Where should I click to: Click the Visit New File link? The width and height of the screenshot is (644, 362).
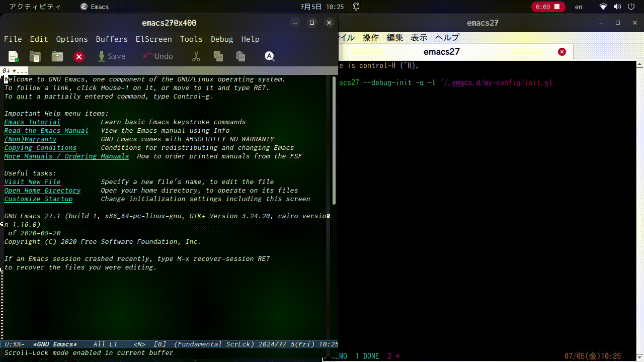[x=32, y=182]
